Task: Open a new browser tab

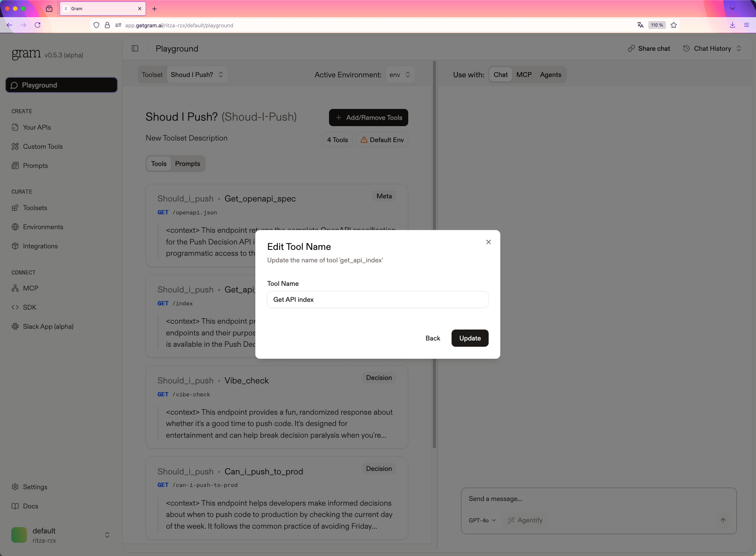Action: pyautogui.click(x=155, y=9)
